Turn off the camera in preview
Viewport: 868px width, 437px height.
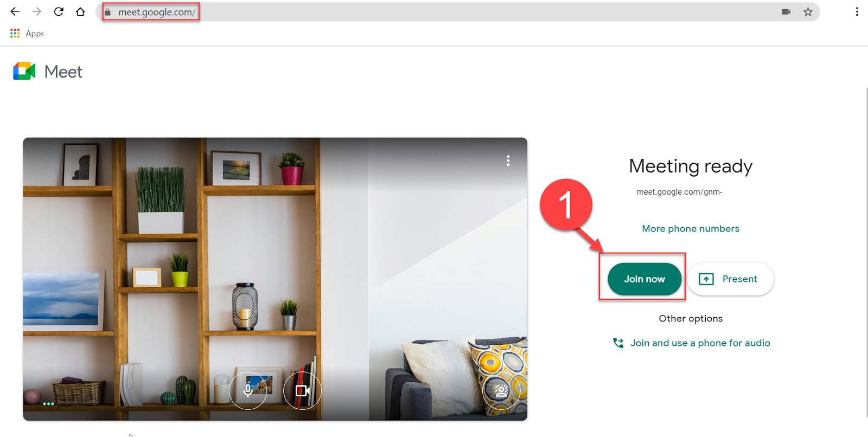302,390
